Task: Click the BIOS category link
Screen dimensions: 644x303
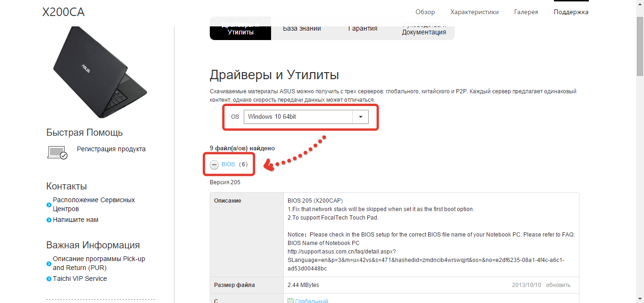Action: tap(228, 164)
